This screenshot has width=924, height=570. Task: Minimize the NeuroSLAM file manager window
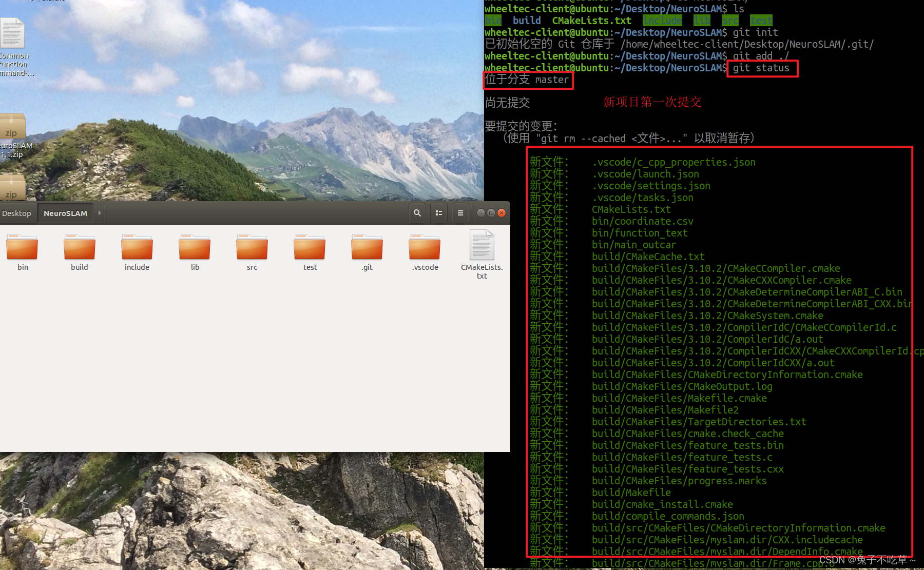(x=480, y=212)
